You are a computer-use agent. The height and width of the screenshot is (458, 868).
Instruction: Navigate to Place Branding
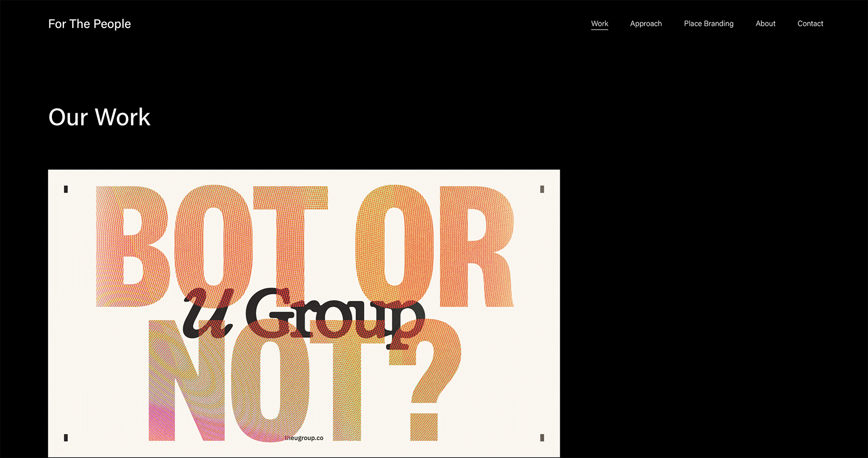click(x=709, y=23)
